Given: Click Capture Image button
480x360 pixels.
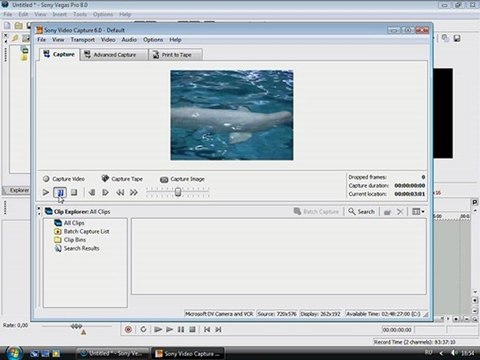Looking at the screenshot, I should tap(182, 179).
